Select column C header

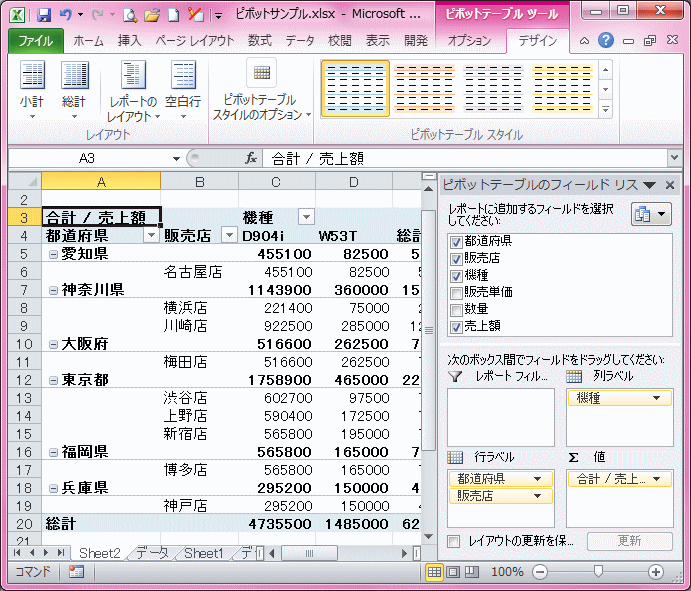click(276, 182)
